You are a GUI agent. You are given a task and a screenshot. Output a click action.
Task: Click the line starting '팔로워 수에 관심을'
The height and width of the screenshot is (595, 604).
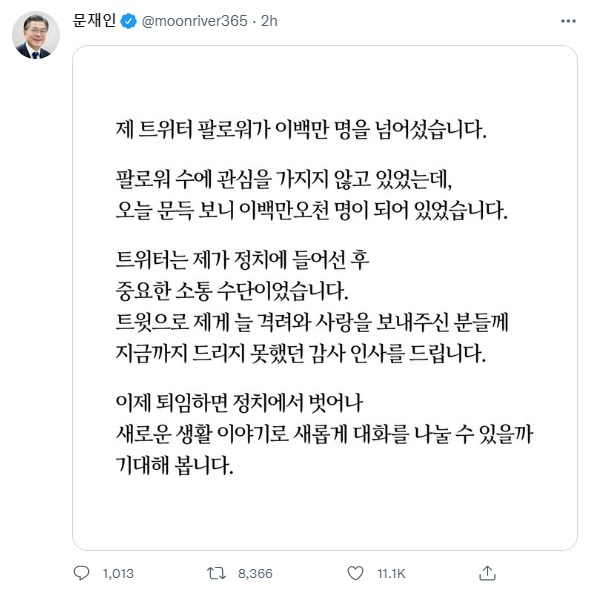pyautogui.click(x=283, y=181)
